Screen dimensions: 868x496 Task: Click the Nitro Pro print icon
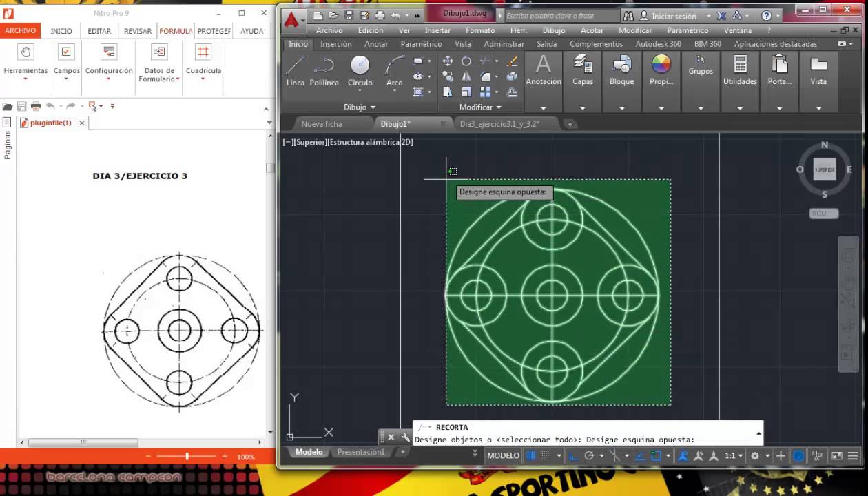[36, 106]
